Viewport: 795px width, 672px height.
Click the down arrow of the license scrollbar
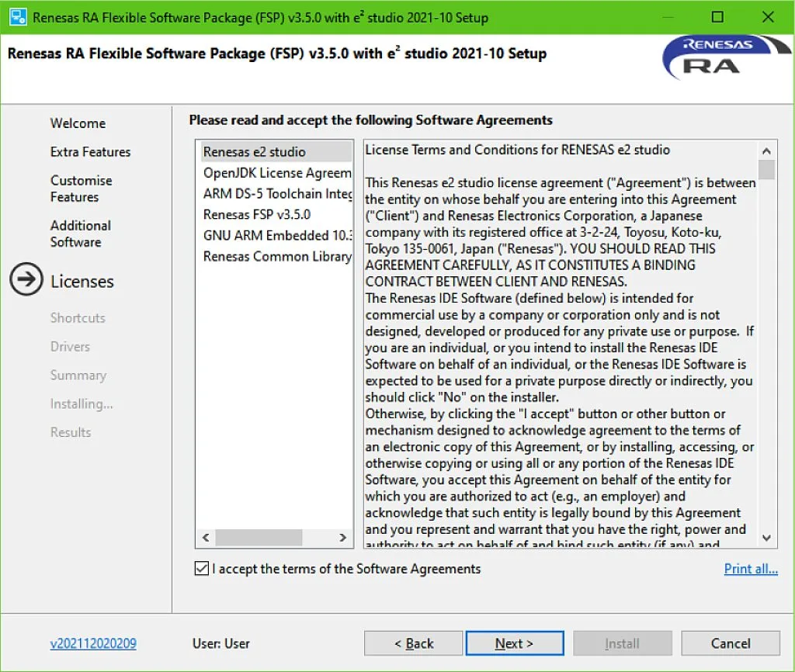766,537
